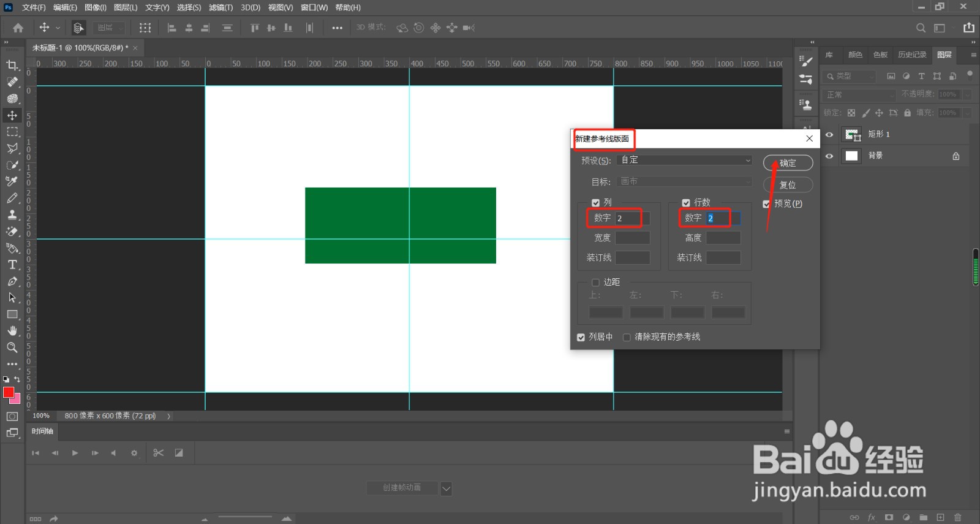Enable the 边距 (margin) checkbox
Image resolution: width=980 pixels, height=524 pixels.
[x=595, y=283]
